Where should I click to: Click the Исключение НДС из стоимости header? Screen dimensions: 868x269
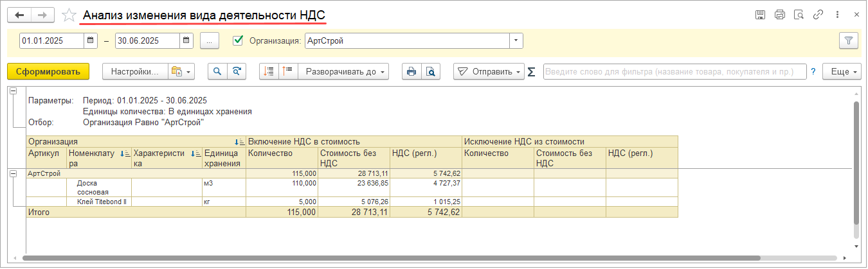pyautogui.click(x=570, y=141)
